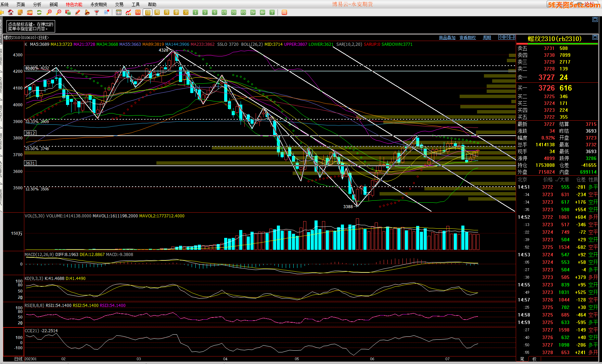Click the 查看期权 link
The height and width of the screenshot is (364, 602).
coord(467,38)
